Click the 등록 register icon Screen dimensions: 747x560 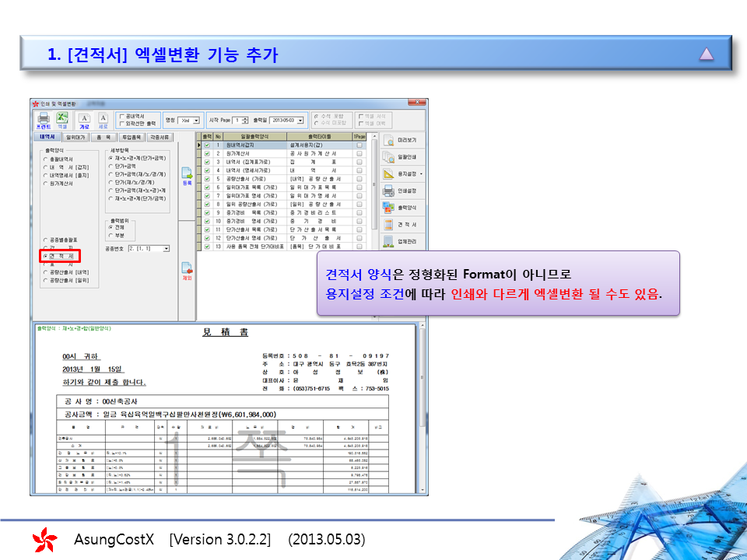tap(187, 177)
